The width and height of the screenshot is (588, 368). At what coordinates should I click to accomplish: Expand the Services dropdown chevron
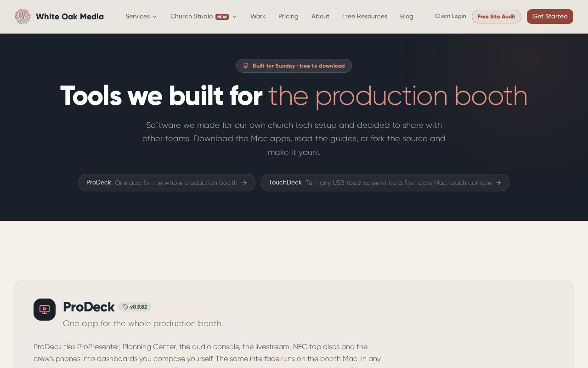(x=154, y=17)
